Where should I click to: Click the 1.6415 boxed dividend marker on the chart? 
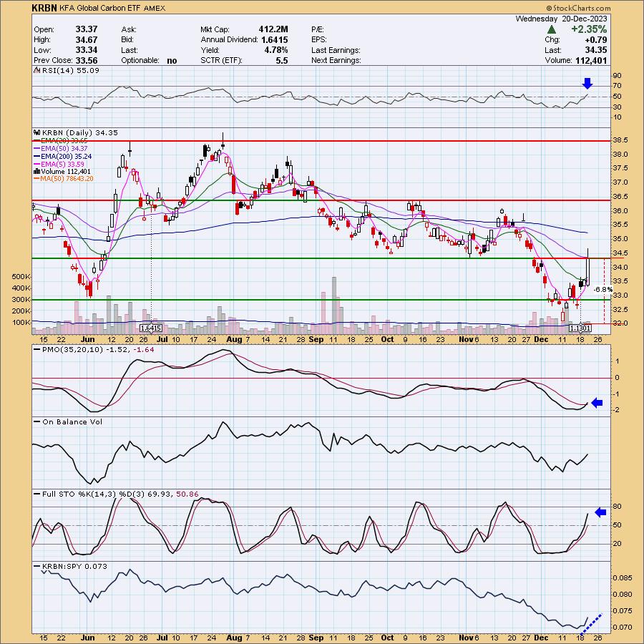(151, 328)
